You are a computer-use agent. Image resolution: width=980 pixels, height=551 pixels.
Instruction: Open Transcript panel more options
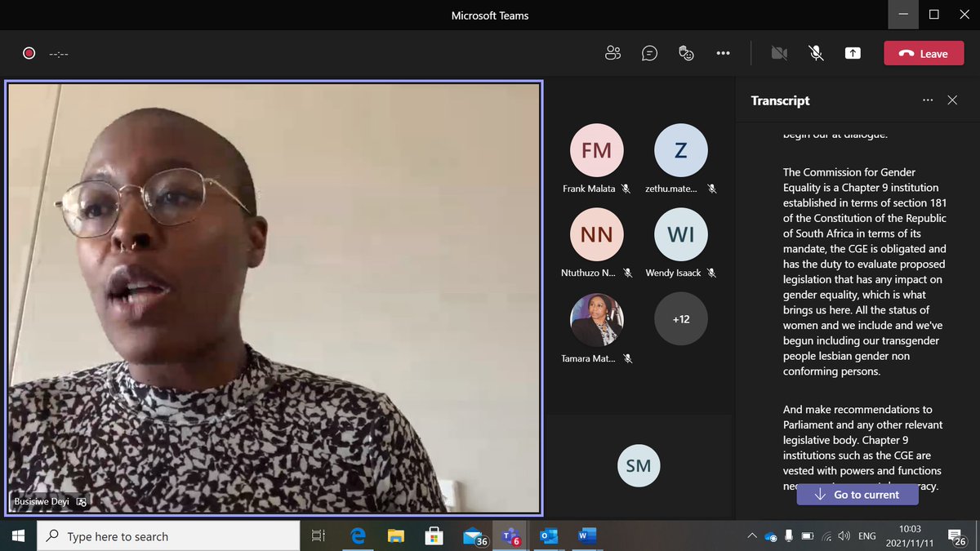pyautogui.click(x=928, y=100)
